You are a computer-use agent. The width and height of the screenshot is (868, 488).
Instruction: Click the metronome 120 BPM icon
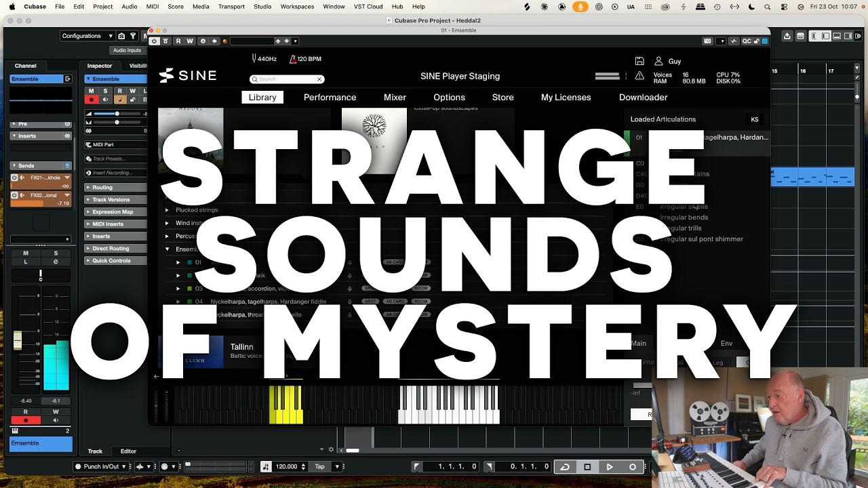(292, 59)
